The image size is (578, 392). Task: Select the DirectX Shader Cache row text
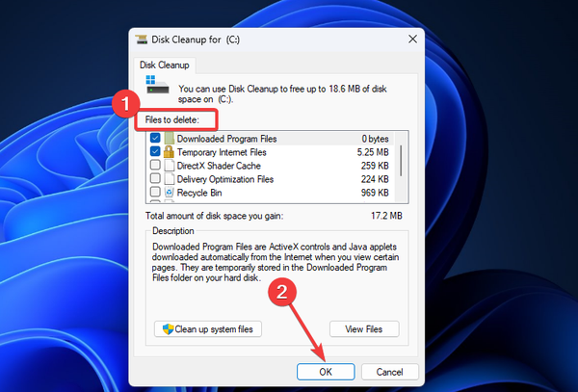pyautogui.click(x=219, y=166)
